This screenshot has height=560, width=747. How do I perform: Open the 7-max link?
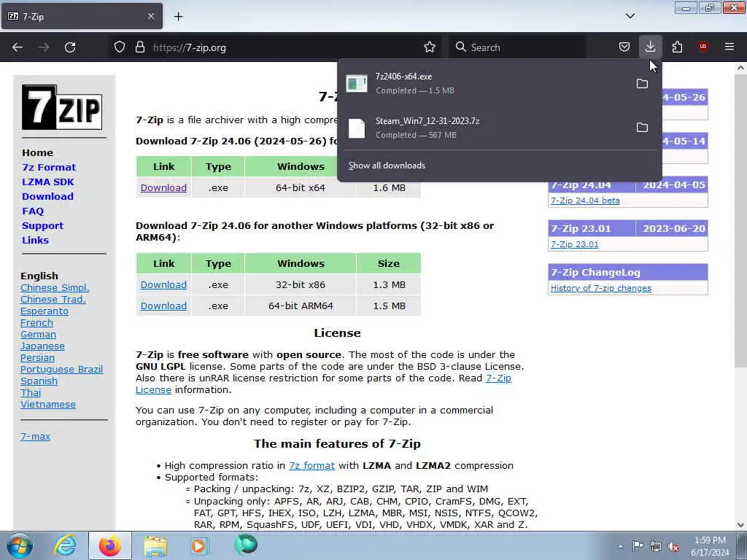pyautogui.click(x=35, y=436)
